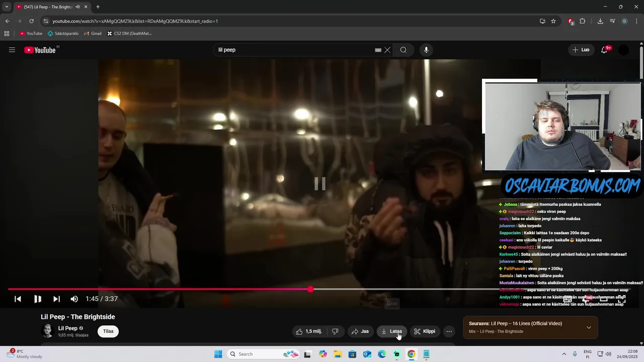Open Microsoft Store from the taskbar
This screenshot has height=362, width=644.
[352, 354]
